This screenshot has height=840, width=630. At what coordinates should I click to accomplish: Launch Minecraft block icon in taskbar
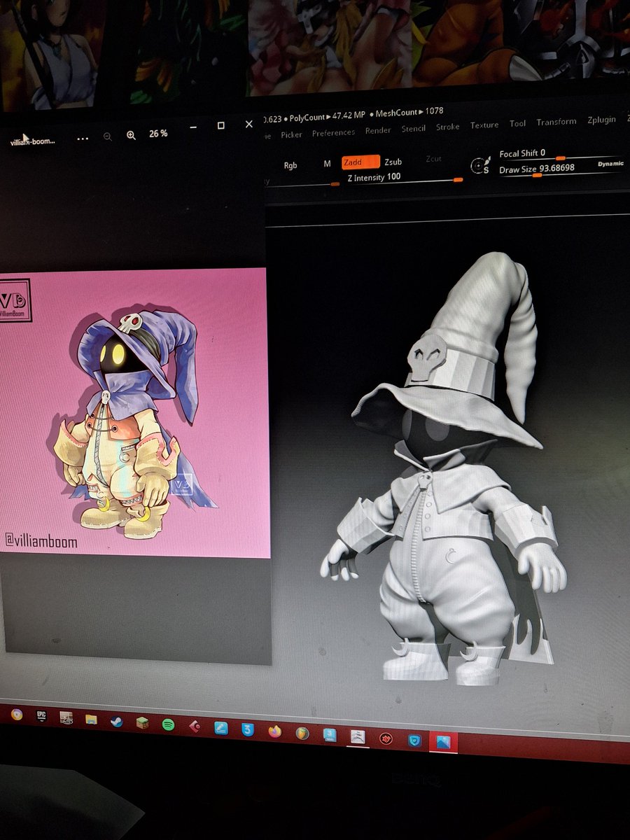click(142, 723)
